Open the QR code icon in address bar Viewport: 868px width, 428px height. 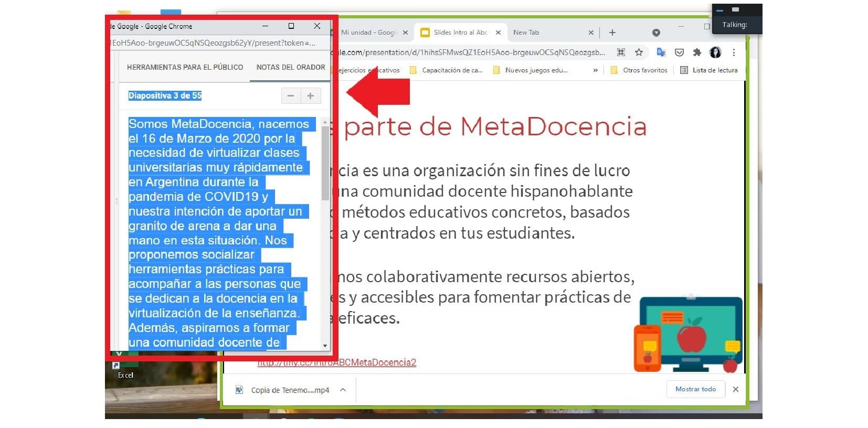coord(621,52)
